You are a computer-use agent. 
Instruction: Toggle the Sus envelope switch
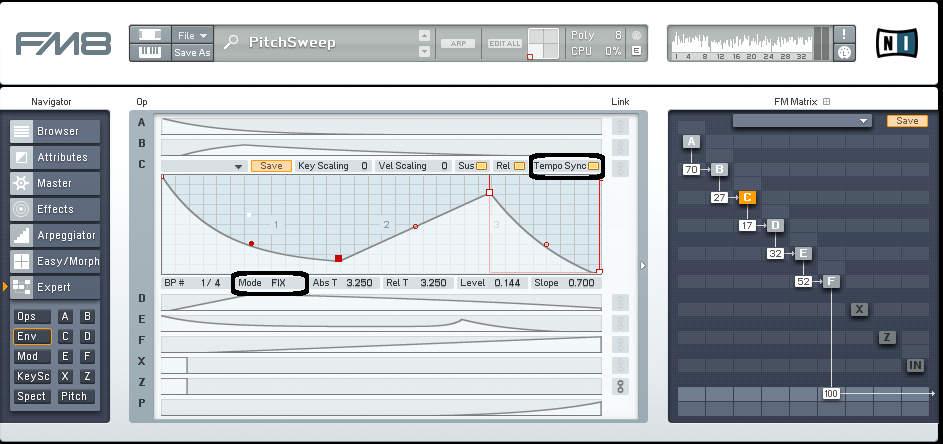click(x=482, y=166)
